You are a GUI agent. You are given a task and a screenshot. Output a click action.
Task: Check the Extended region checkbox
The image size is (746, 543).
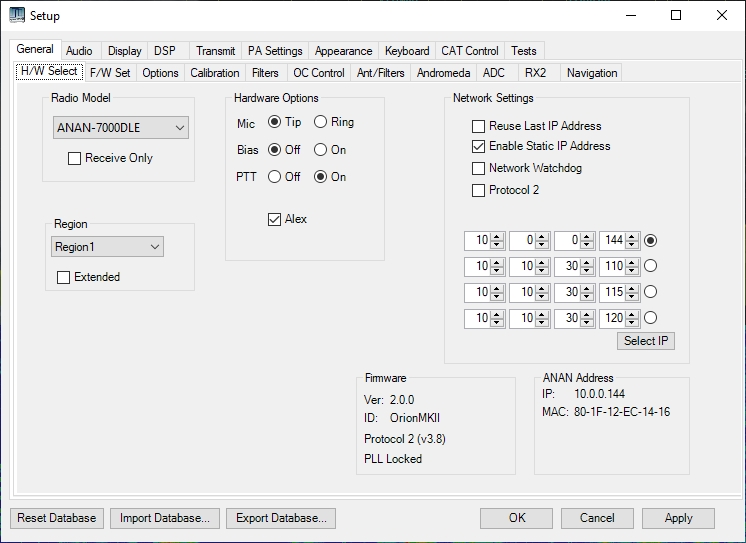pyautogui.click(x=64, y=277)
